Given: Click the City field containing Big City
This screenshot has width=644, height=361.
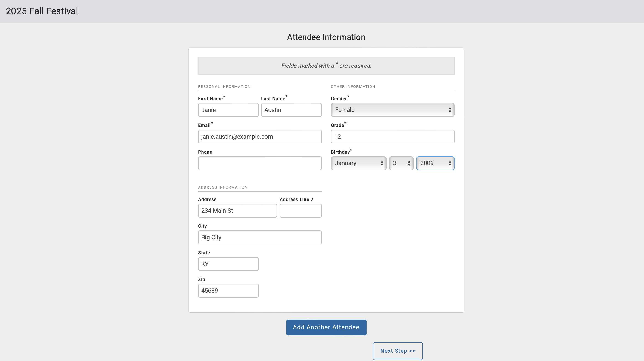Looking at the screenshot, I should tap(260, 237).
